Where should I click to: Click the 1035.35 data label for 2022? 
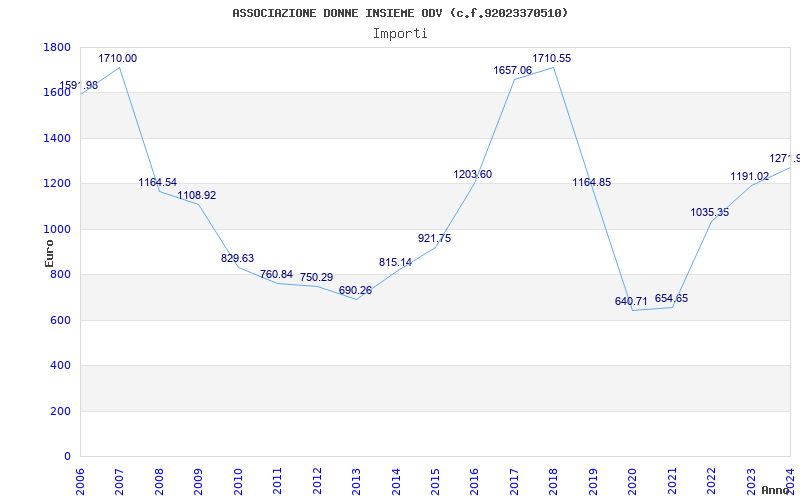pos(709,213)
